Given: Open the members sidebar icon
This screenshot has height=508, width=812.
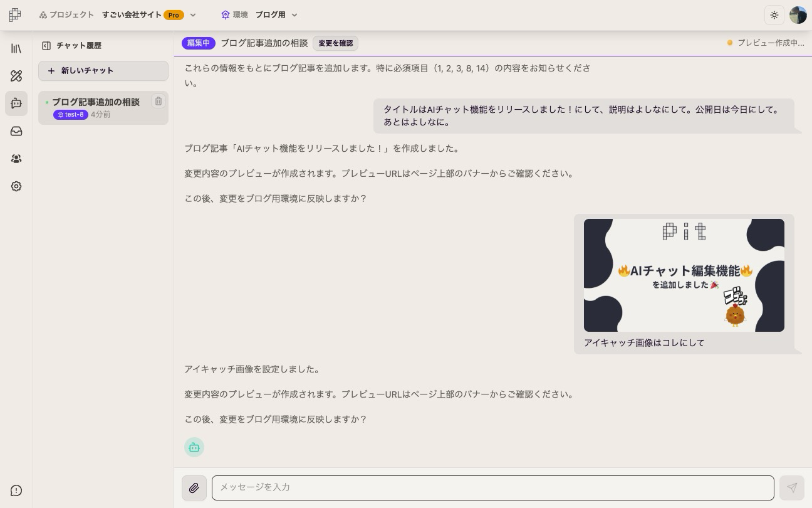Looking at the screenshot, I should [16, 159].
